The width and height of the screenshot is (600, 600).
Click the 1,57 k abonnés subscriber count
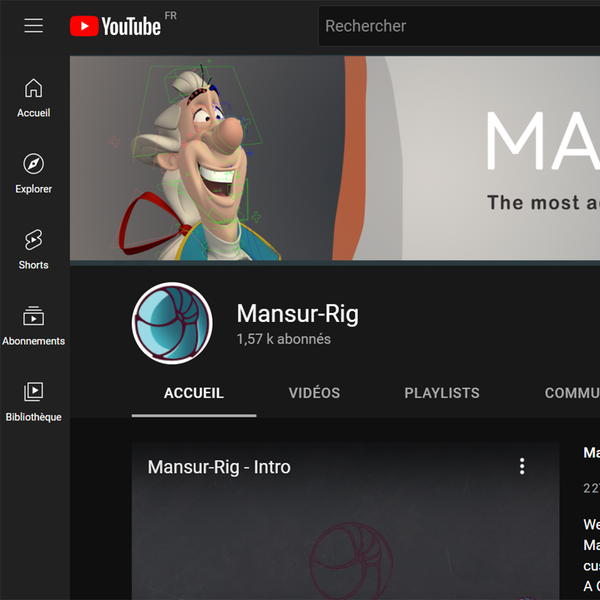point(284,339)
